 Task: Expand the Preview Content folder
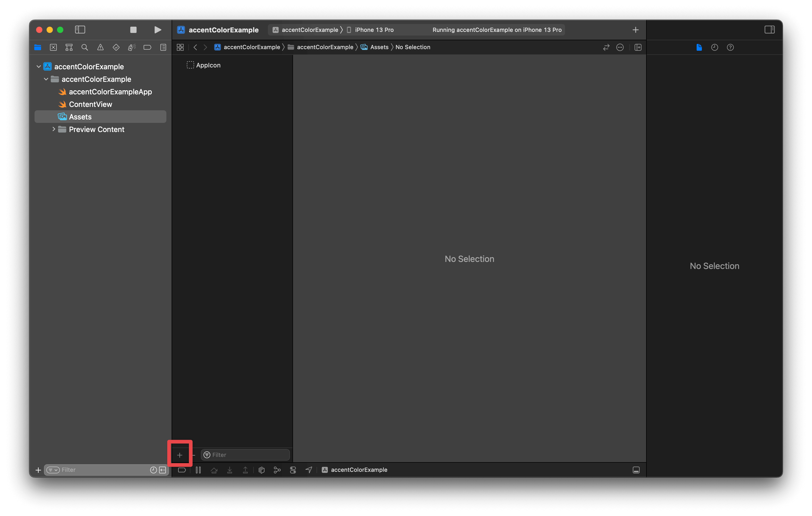point(54,129)
